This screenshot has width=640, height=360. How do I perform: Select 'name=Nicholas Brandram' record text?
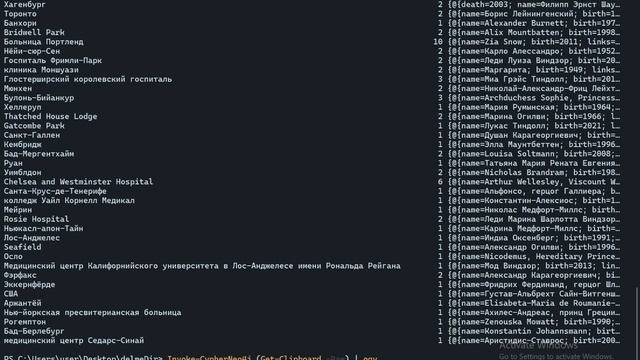pyautogui.click(x=534, y=173)
